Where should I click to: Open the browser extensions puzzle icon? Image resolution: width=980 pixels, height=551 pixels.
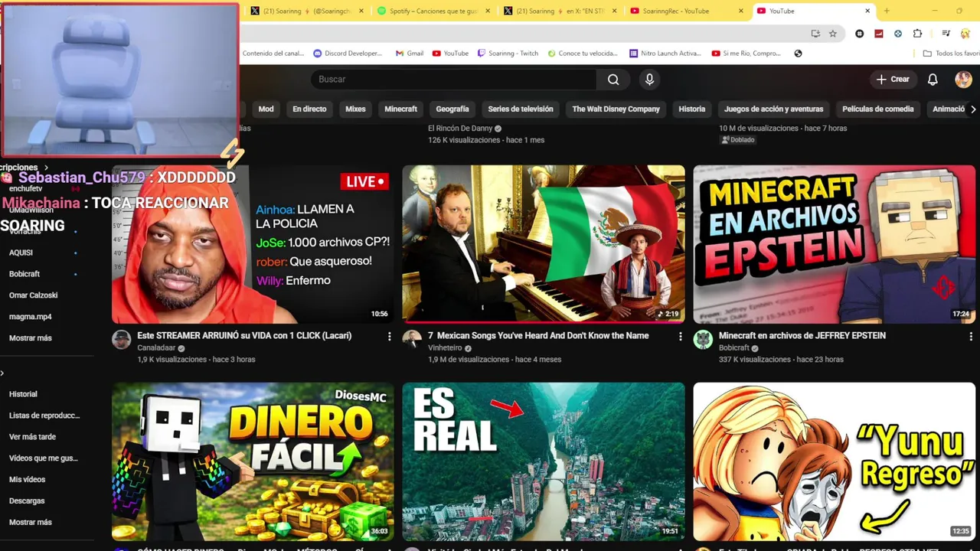[917, 34]
